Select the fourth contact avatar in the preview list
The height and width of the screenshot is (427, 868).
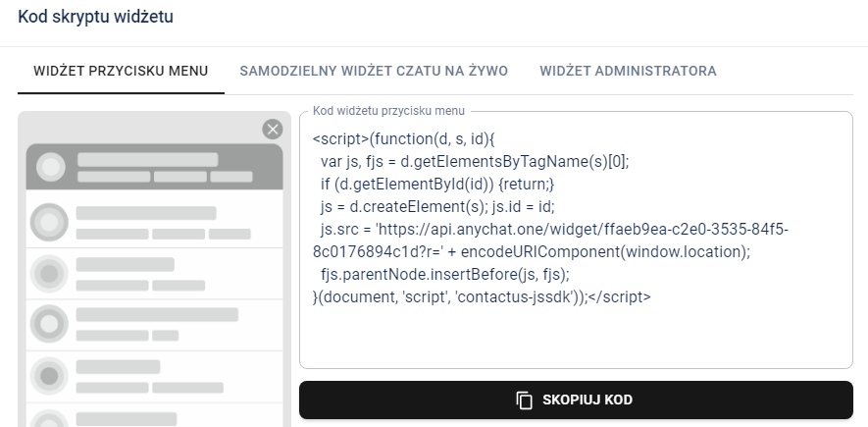[x=47, y=375]
